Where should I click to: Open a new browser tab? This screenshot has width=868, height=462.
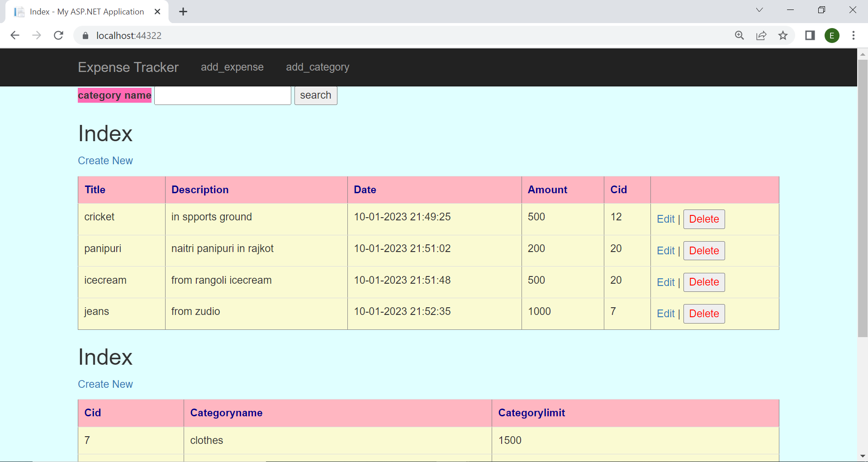tap(183, 12)
